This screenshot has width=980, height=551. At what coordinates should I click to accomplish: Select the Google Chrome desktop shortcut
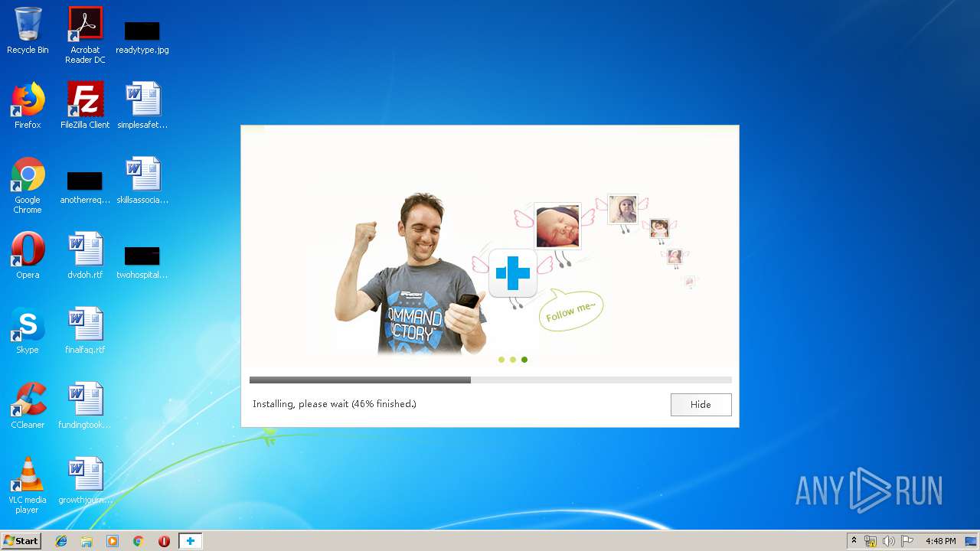pyautogui.click(x=28, y=186)
